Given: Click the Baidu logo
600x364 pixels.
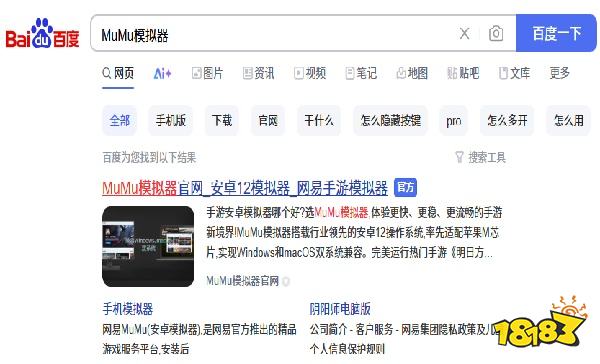Looking at the screenshot, I should coord(42,34).
